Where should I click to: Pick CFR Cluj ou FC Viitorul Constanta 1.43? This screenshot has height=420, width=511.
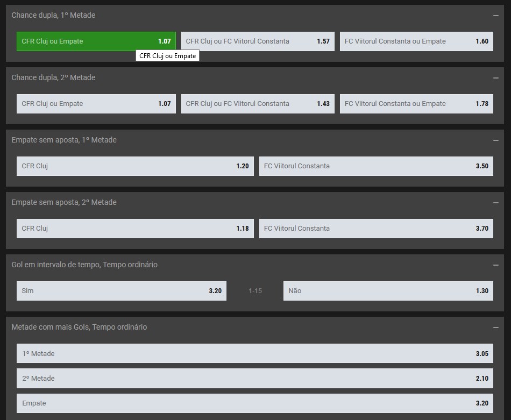pyautogui.click(x=258, y=104)
